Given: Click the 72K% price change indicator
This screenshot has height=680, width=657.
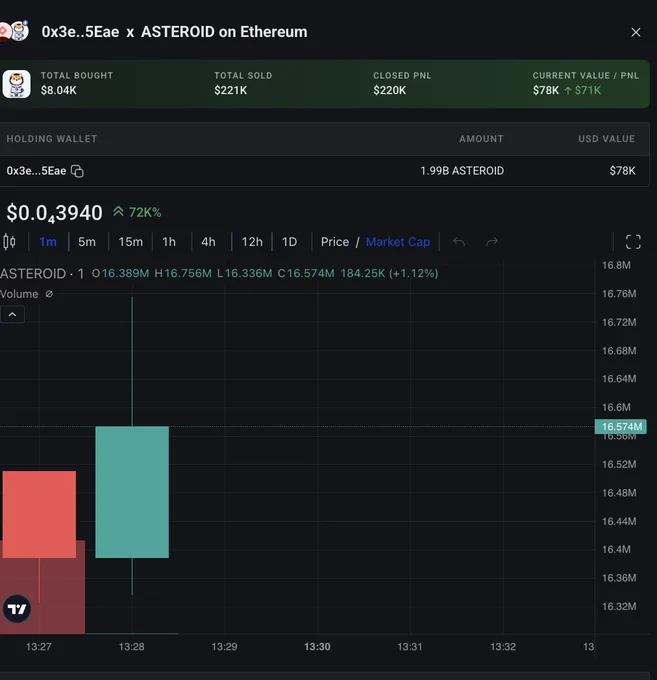Looking at the screenshot, I should coord(137,212).
